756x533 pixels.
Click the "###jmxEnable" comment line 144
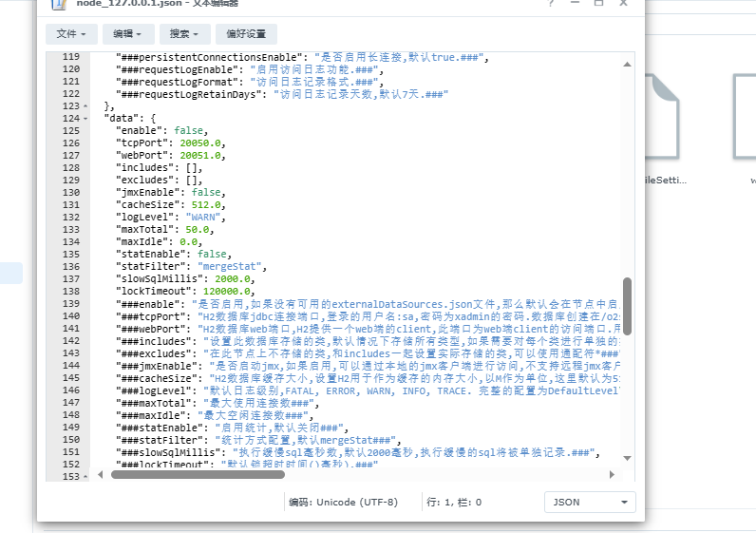point(368,366)
